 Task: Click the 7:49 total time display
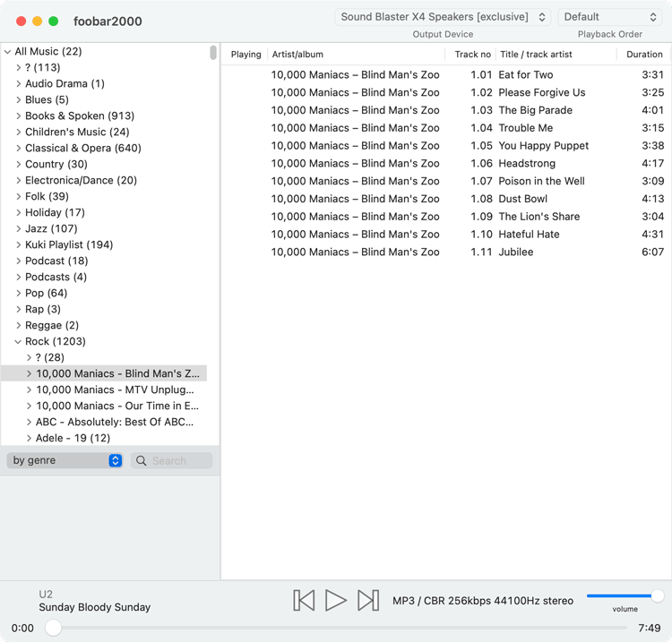tap(649, 629)
